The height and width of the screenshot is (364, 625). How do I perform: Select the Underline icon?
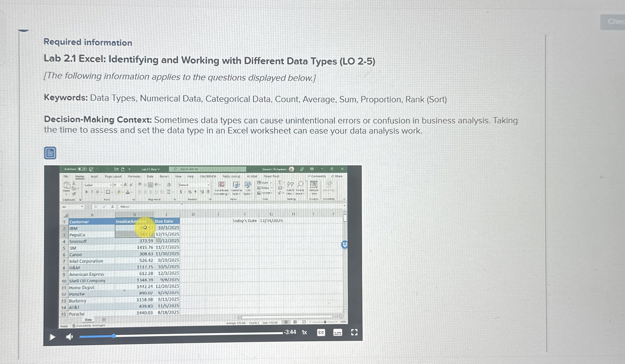tap(97, 192)
